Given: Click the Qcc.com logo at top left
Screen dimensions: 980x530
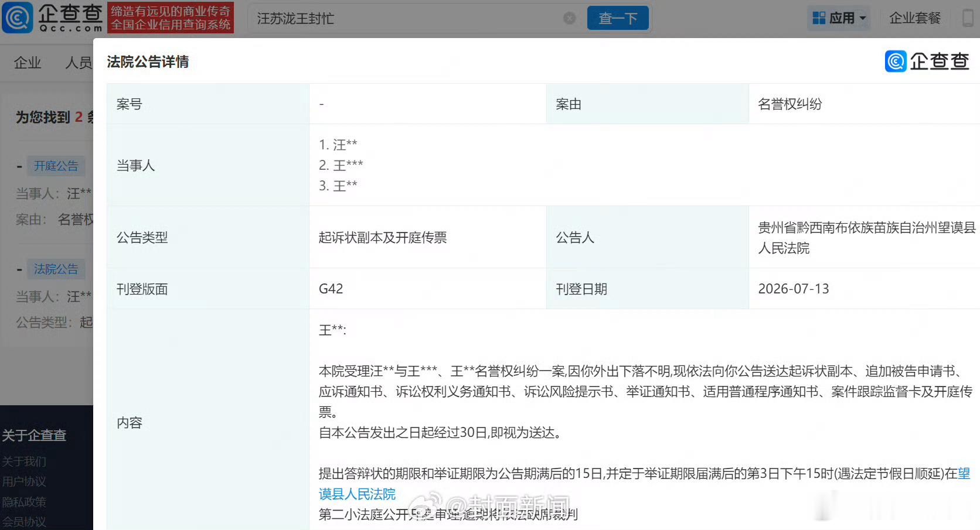Looking at the screenshot, I should (53, 18).
